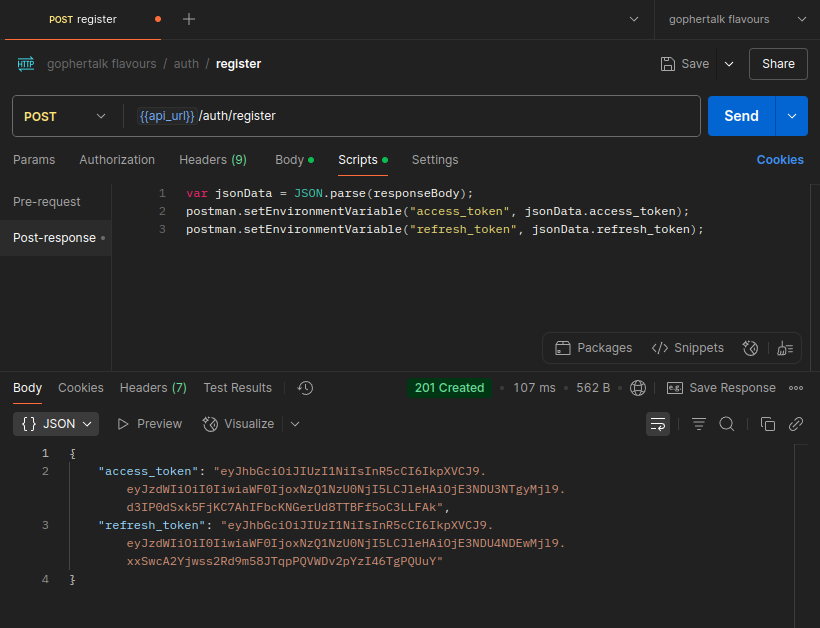Viewport: 820px width, 628px height.
Task: View the response Headers (7) tab
Action: 153,388
